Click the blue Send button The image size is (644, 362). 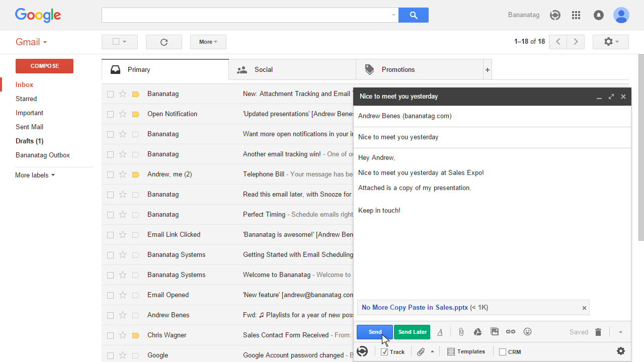[375, 332]
